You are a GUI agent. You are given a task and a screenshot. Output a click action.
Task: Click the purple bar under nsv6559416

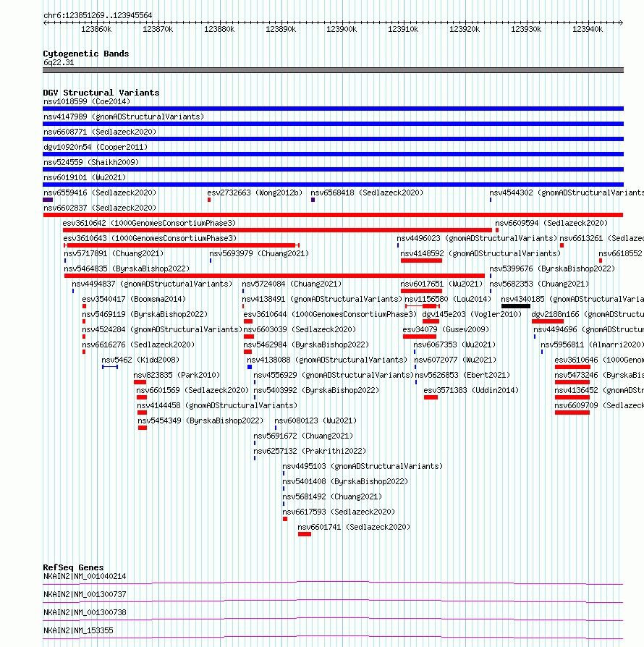[x=48, y=200]
